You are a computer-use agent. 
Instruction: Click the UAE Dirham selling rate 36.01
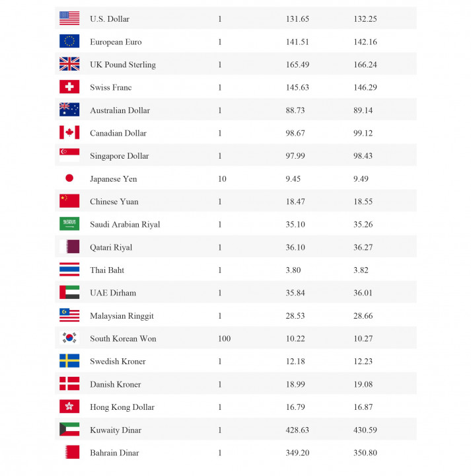(x=363, y=293)
